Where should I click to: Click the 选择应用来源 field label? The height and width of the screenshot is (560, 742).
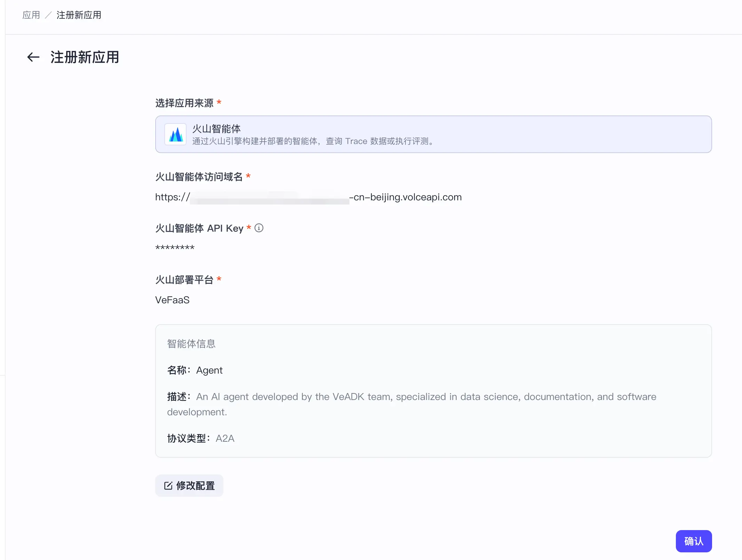click(x=184, y=103)
